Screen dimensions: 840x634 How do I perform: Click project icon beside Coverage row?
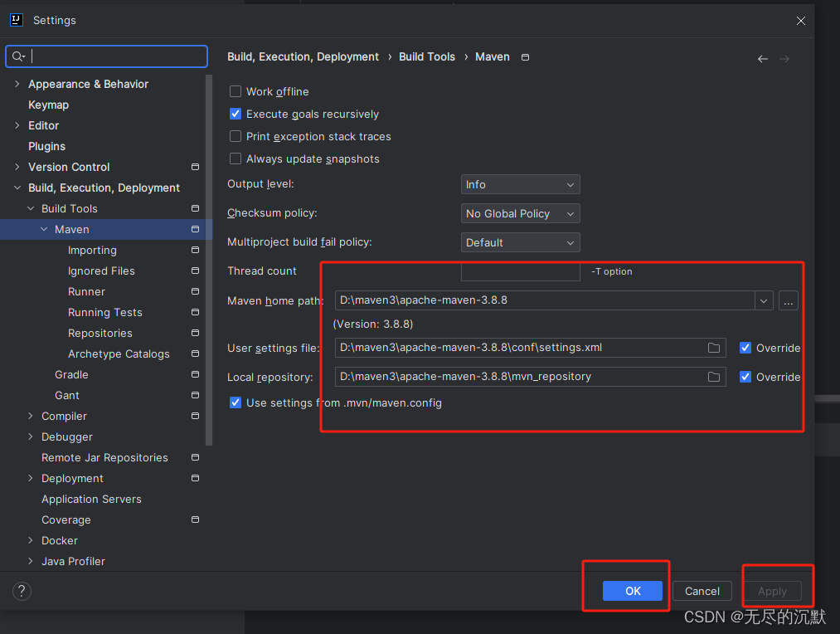tap(195, 519)
